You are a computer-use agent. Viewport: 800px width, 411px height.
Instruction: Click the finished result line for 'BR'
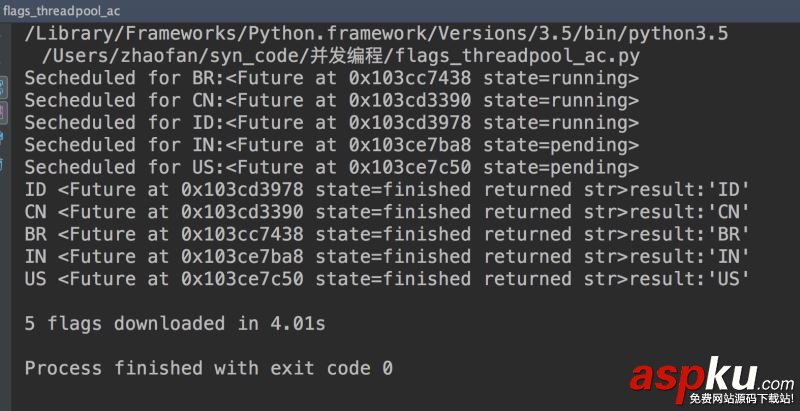387,234
